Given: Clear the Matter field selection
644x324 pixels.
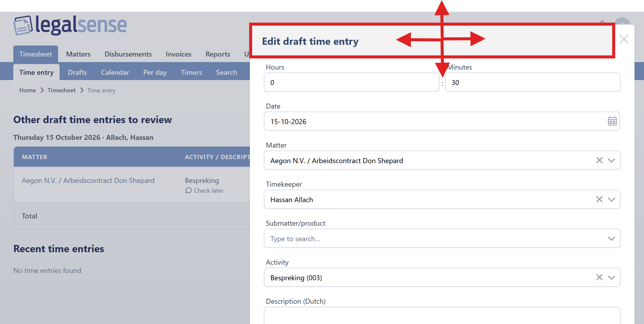Looking at the screenshot, I should pyautogui.click(x=599, y=160).
